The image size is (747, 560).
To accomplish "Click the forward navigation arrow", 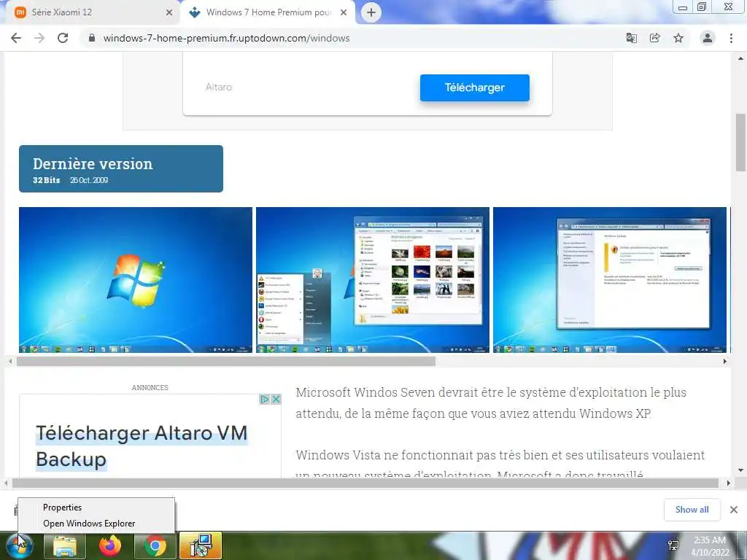I will click(x=39, y=38).
